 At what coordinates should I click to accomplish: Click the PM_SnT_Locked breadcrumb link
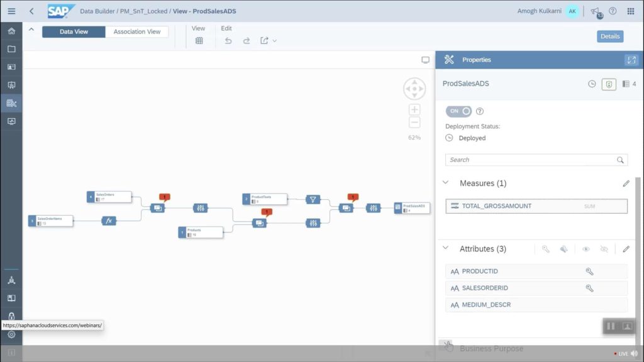point(144,11)
